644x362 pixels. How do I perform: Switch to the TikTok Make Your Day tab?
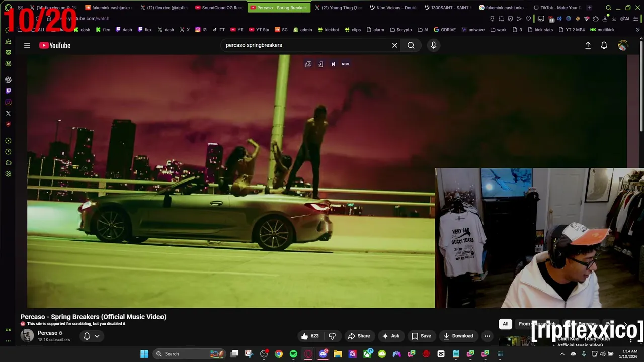(x=557, y=8)
